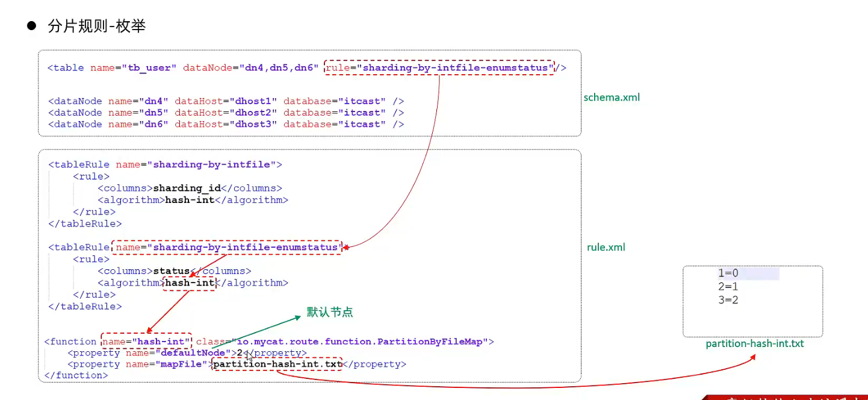Screen dimensions: 868x400
Task: Click green partition-hash-int.txt caption under box
Action: pos(755,344)
